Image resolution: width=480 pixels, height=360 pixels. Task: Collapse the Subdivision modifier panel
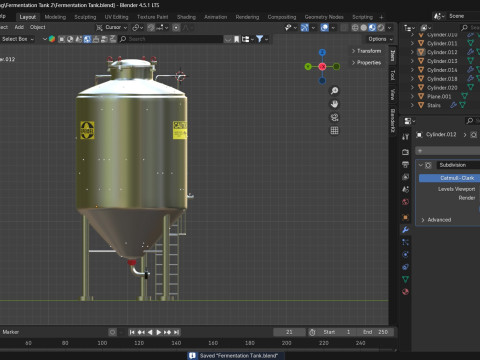pyautogui.click(x=421, y=165)
